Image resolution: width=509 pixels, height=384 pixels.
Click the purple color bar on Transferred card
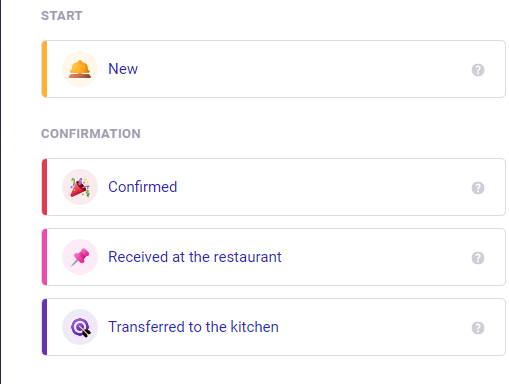(44, 327)
